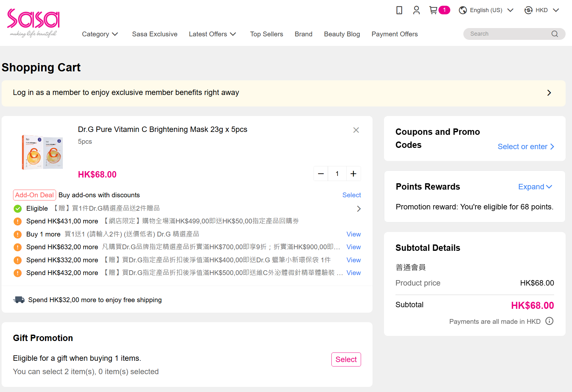Click warning icon beside Spend HK$332,00 more
The image size is (572, 392).
[x=18, y=260]
